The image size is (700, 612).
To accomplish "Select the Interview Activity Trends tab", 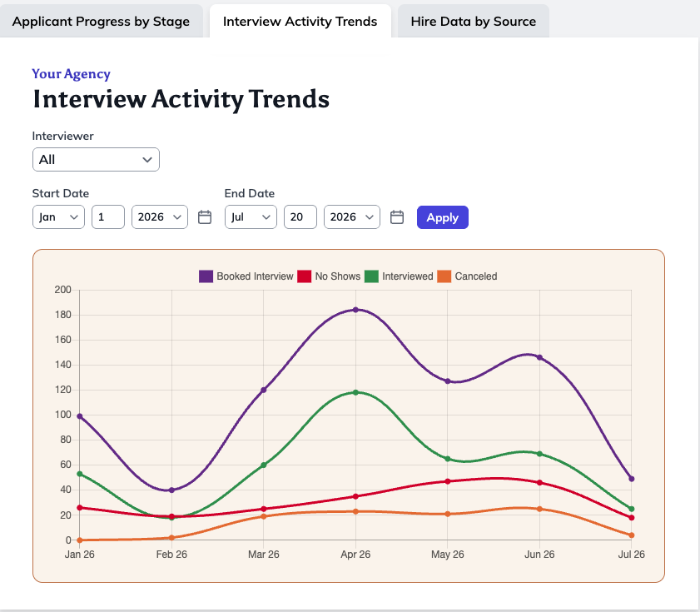I will point(300,21).
